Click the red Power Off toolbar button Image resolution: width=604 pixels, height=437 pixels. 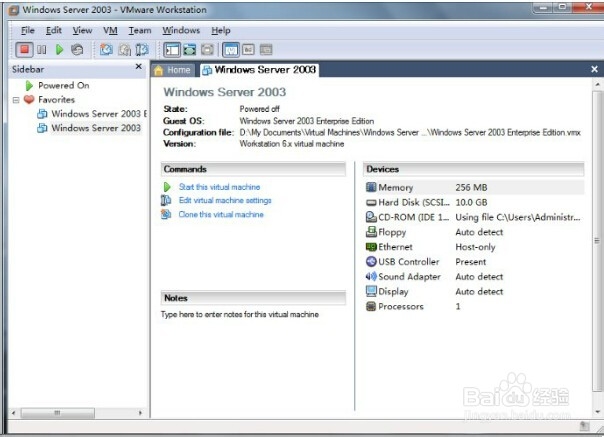(x=24, y=49)
